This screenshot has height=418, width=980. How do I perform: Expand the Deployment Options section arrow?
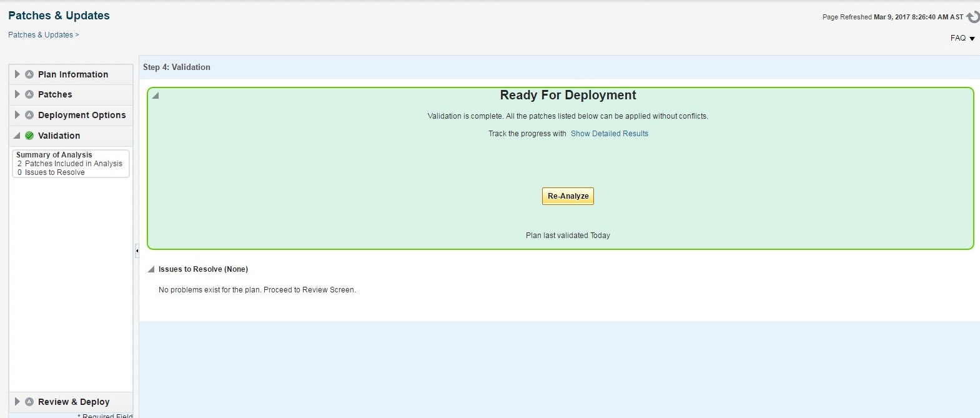[x=17, y=115]
